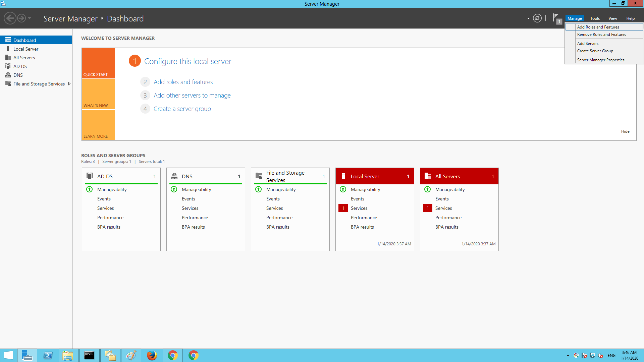Image resolution: width=644 pixels, height=362 pixels.
Task: Open the Start button
Action: click(8, 355)
